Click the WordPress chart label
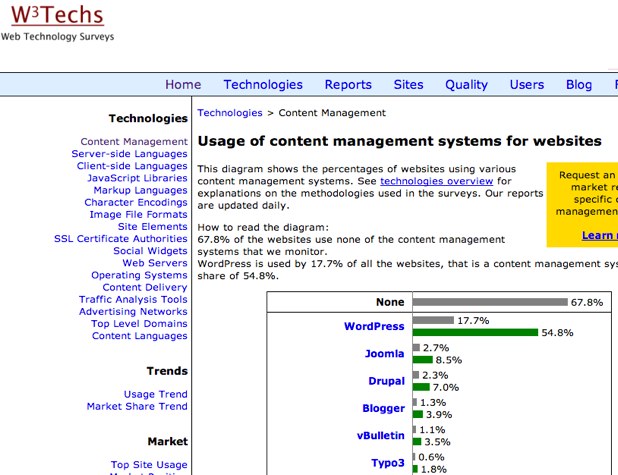This screenshot has width=618, height=475. [x=374, y=326]
